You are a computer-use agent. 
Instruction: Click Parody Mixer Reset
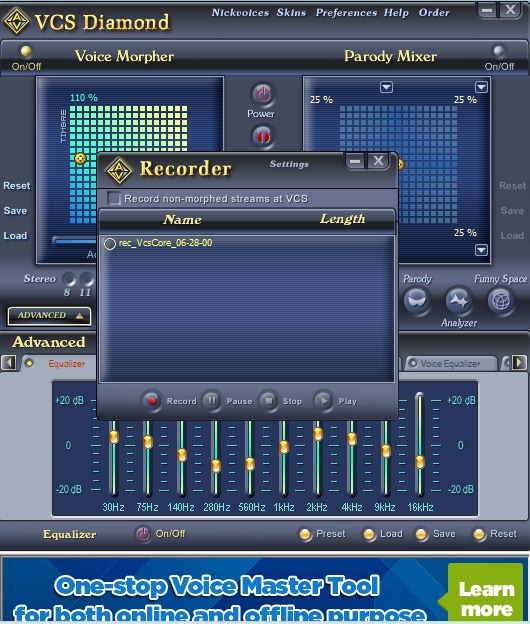coord(512,186)
